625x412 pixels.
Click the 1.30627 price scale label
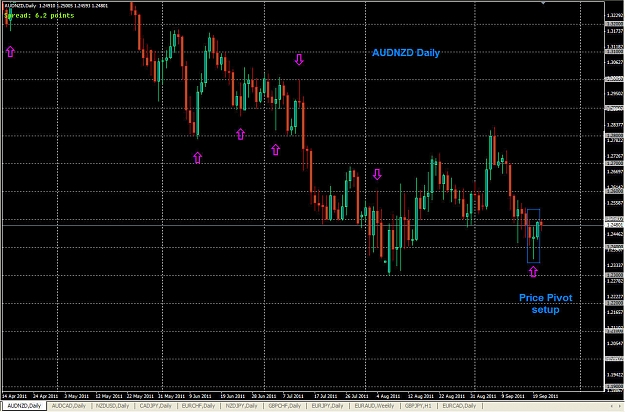[x=615, y=63]
